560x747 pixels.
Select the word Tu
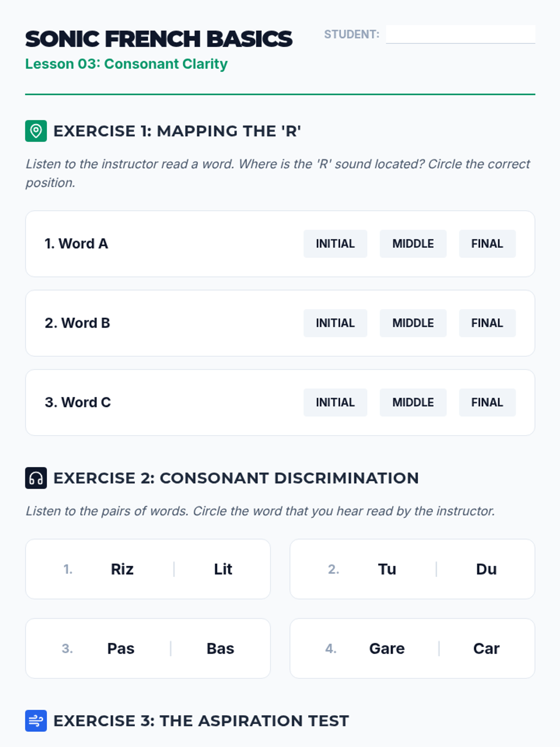[387, 569]
